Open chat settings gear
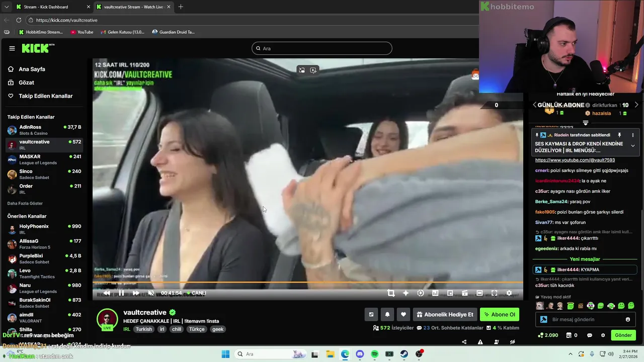644x362 pixels. [x=603, y=335]
